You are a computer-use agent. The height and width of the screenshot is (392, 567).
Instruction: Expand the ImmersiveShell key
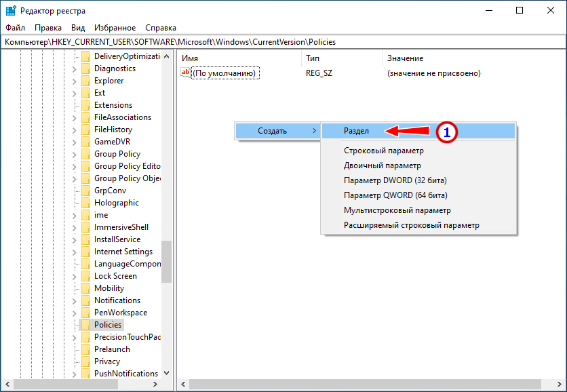tap(74, 228)
